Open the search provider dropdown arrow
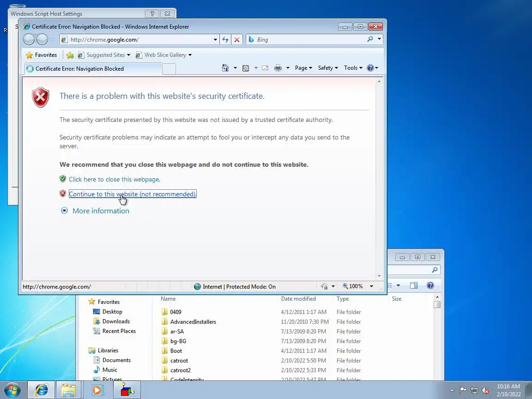The image size is (532, 399). [x=379, y=39]
